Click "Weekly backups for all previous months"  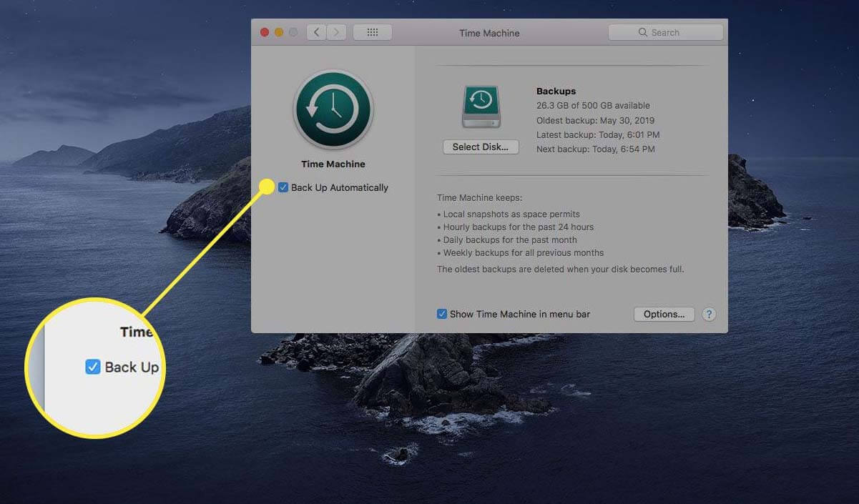pyautogui.click(x=523, y=252)
